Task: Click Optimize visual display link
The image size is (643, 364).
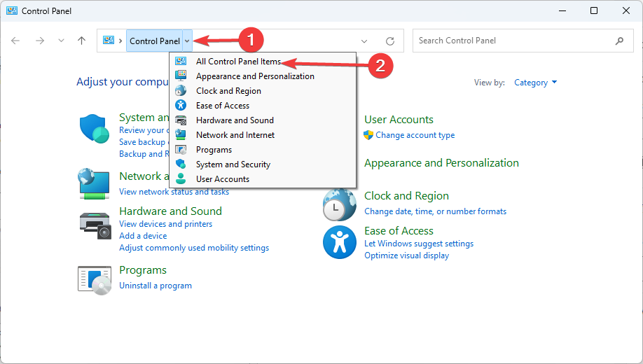Action: 406,255
